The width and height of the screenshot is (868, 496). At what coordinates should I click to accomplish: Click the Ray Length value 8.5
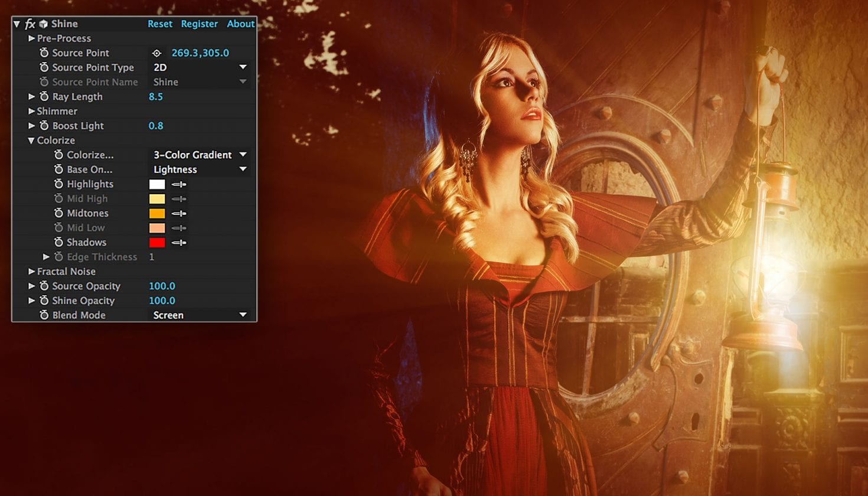(x=156, y=97)
